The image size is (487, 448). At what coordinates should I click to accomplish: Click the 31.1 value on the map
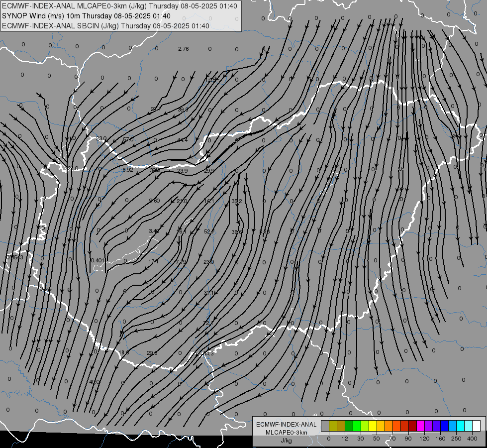pos(209,293)
